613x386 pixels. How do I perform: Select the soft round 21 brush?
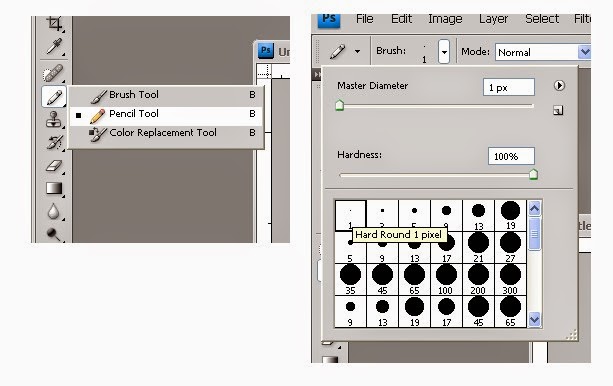coord(478,247)
